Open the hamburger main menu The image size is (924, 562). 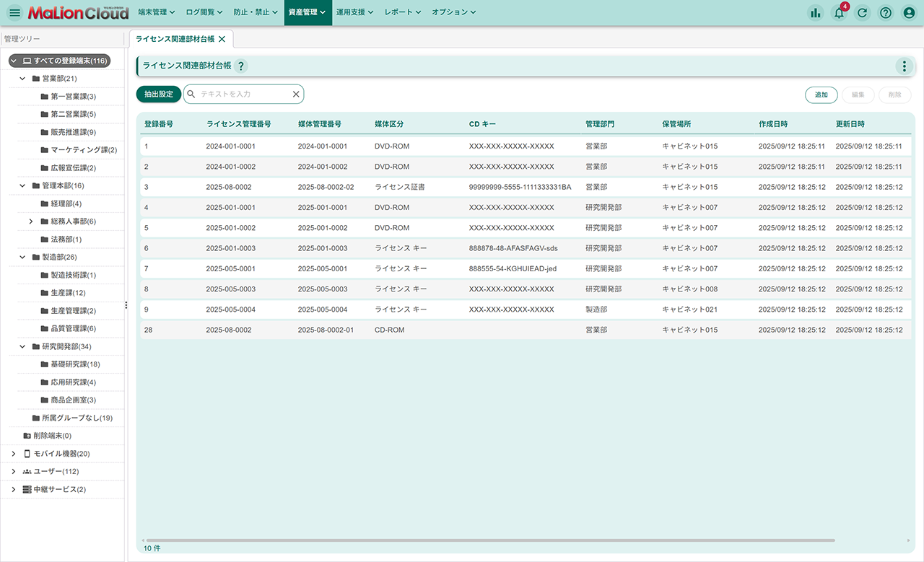coord(14,12)
